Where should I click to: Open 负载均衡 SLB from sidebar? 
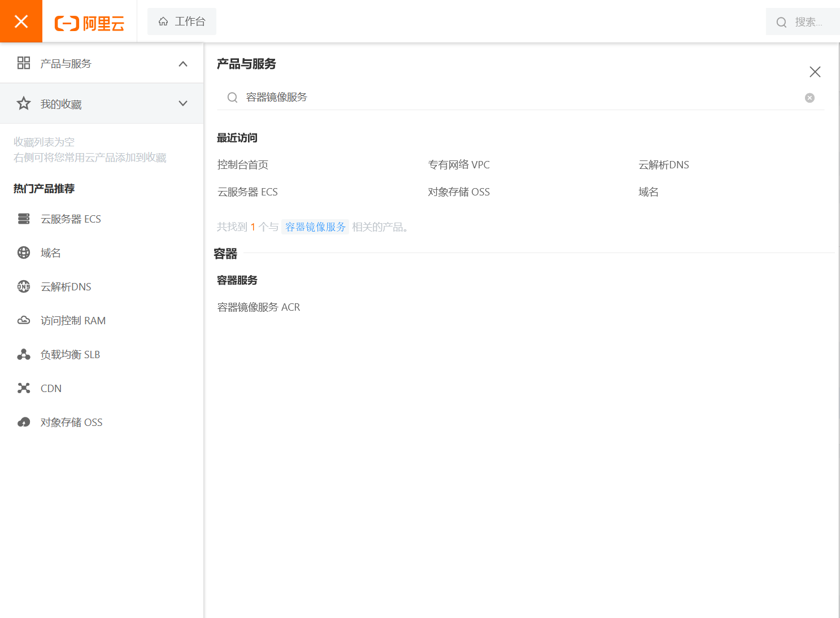tap(70, 355)
